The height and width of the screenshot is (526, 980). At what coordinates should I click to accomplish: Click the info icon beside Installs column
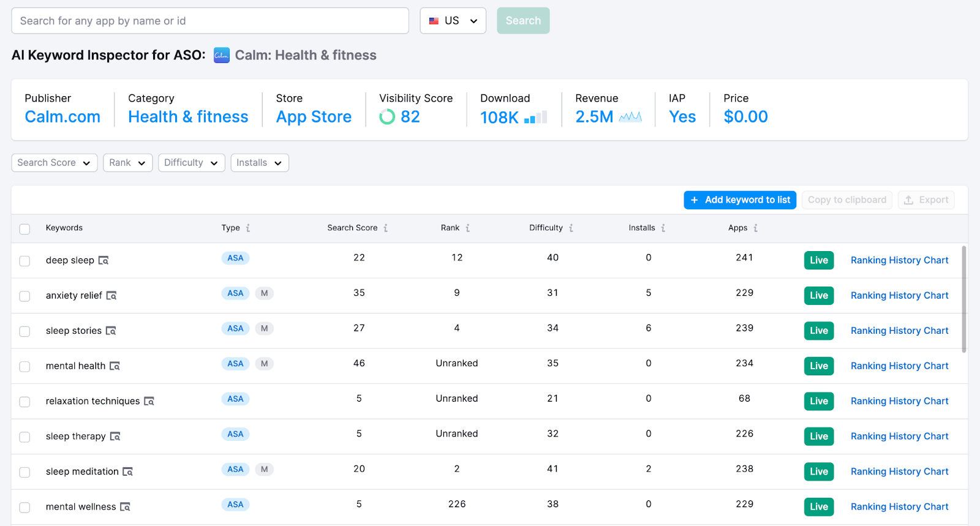click(663, 228)
